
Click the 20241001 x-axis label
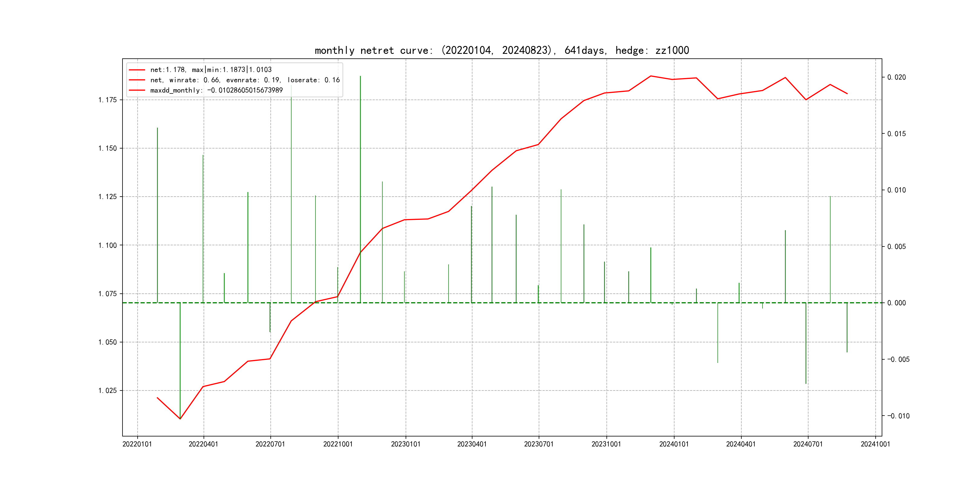tap(875, 444)
